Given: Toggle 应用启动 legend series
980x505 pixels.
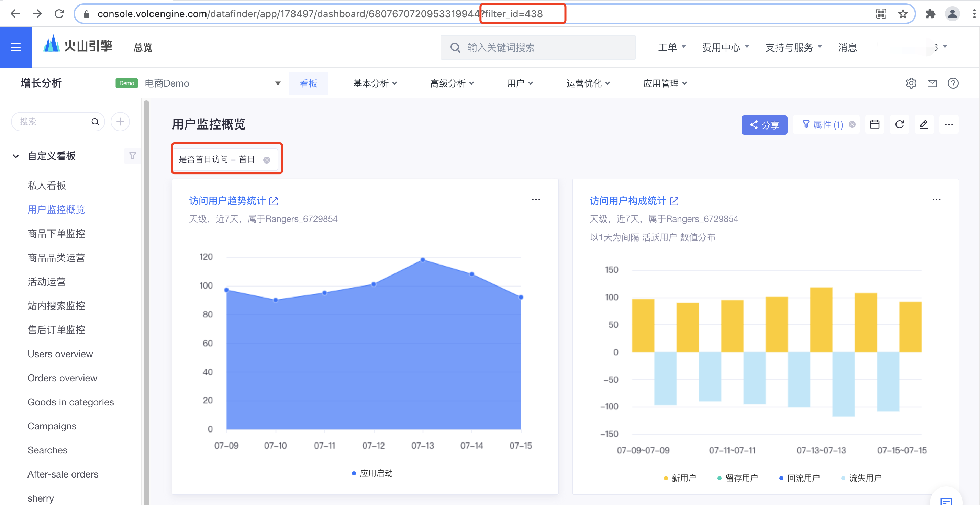Looking at the screenshot, I should [372, 473].
